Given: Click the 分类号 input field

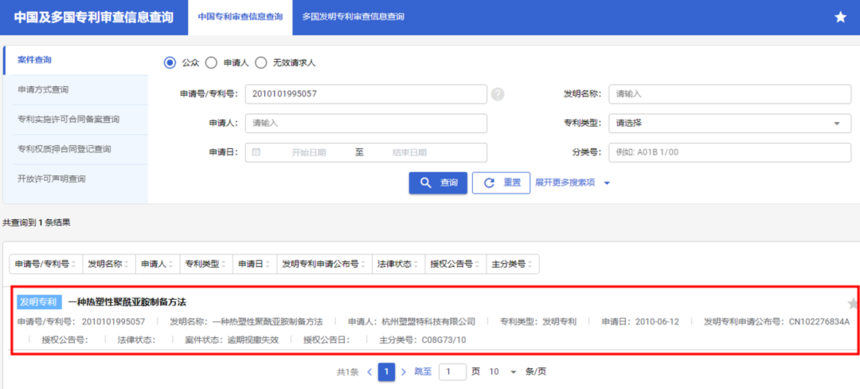Looking at the screenshot, I should pyautogui.click(x=729, y=153).
